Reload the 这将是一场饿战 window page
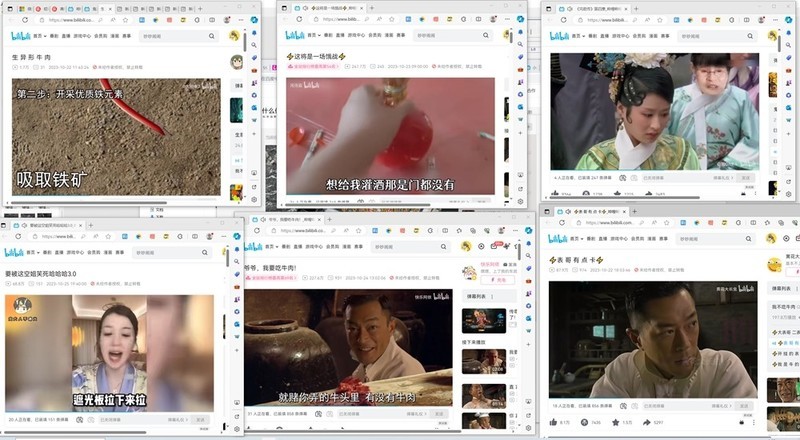The height and width of the screenshot is (440, 800). coord(299,19)
